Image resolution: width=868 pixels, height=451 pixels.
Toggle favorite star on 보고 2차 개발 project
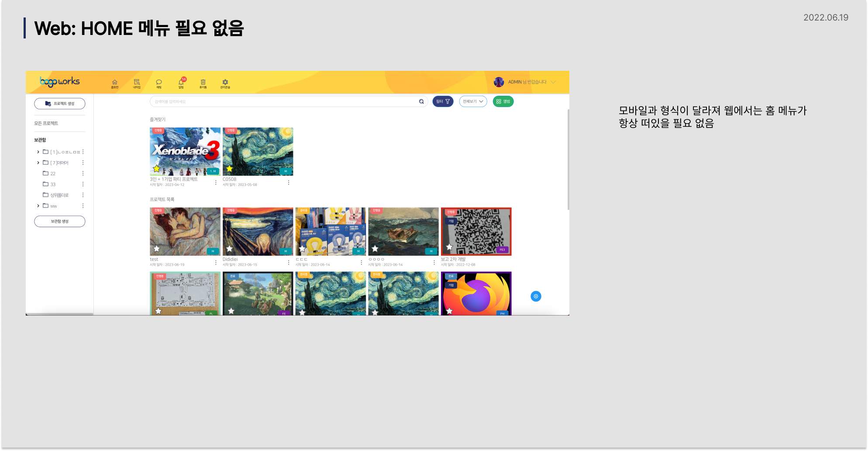(449, 247)
